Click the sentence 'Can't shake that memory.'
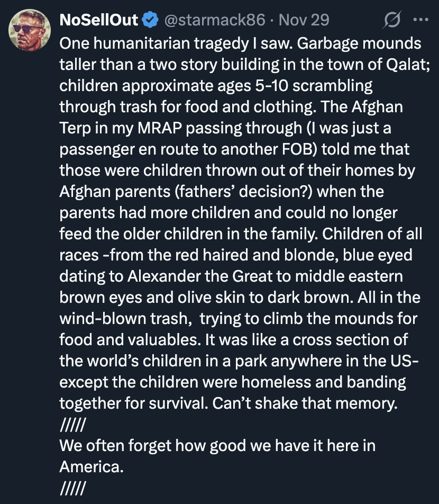This screenshot has width=439, height=504. point(304,403)
